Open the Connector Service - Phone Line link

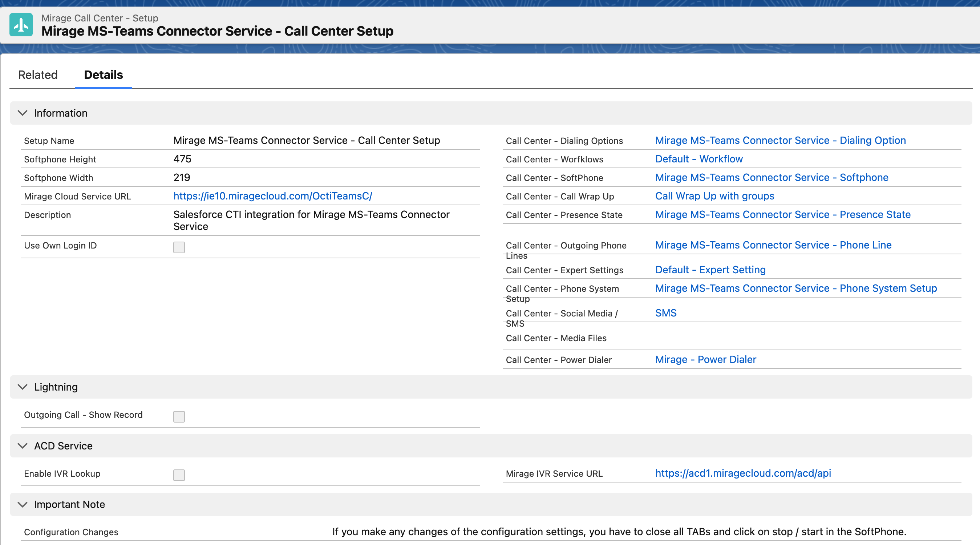pyautogui.click(x=773, y=245)
